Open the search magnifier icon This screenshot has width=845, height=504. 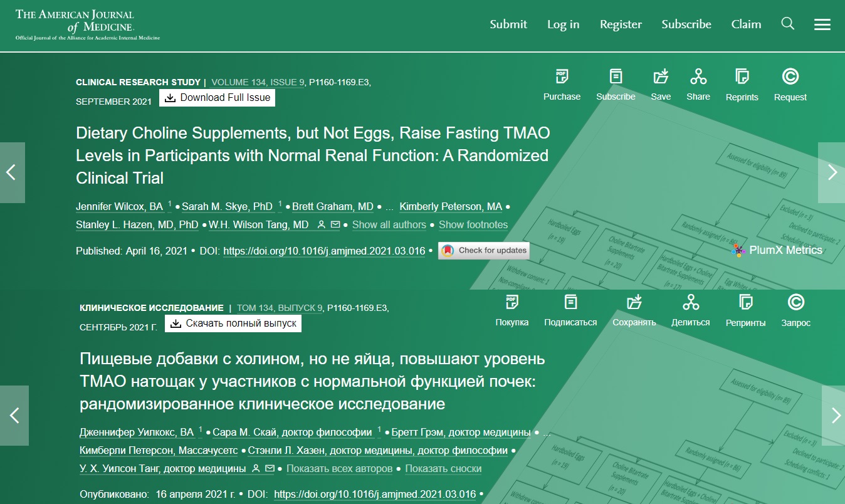pos(788,24)
